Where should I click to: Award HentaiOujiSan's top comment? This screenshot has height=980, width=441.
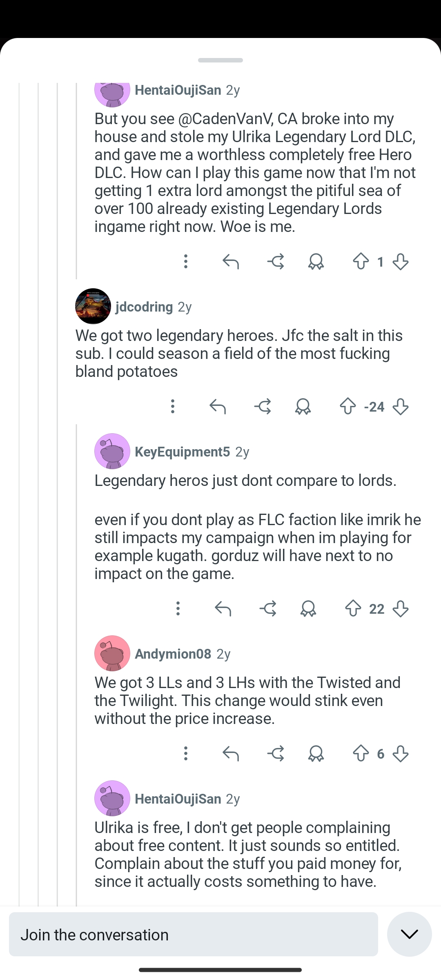coord(316,261)
